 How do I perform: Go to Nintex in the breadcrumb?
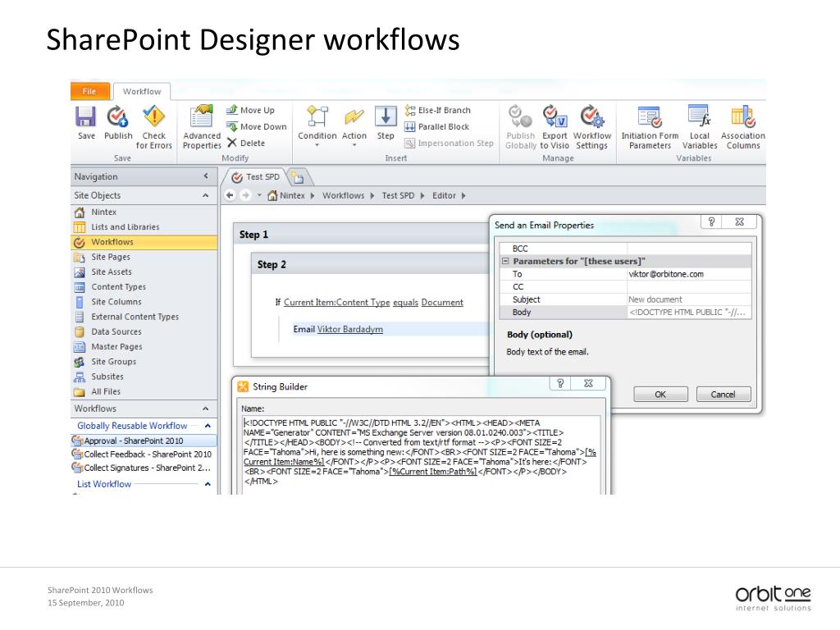pos(292,195)
